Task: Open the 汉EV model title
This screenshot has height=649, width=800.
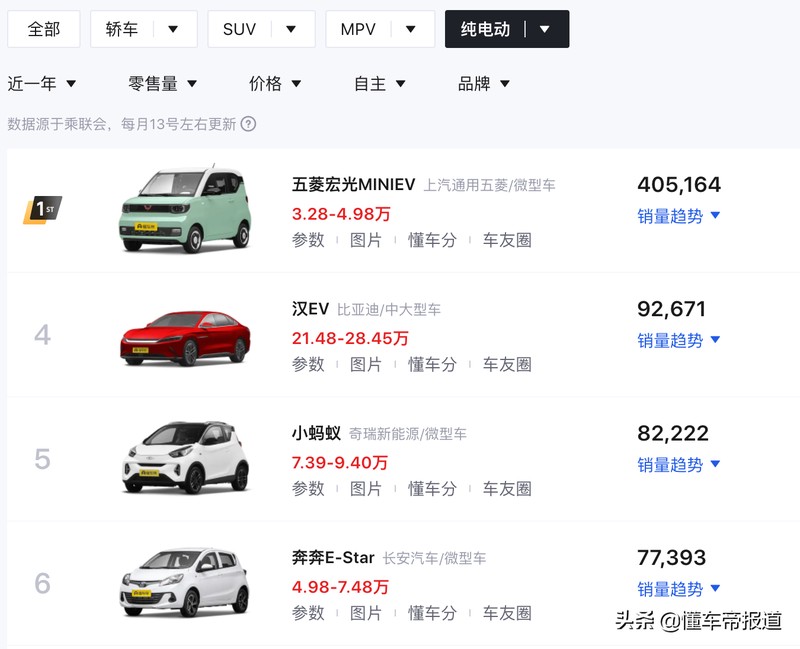Action: [310, 309]
